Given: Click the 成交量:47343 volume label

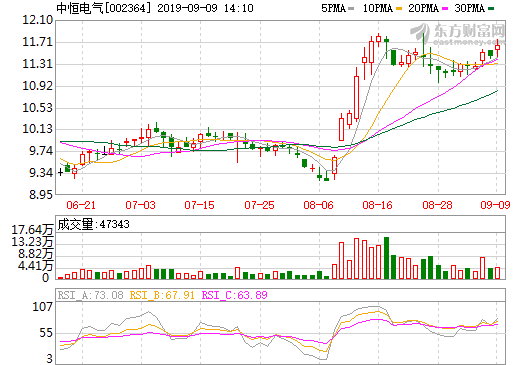Looking at the screenshot, I should [x=93, y=224].
